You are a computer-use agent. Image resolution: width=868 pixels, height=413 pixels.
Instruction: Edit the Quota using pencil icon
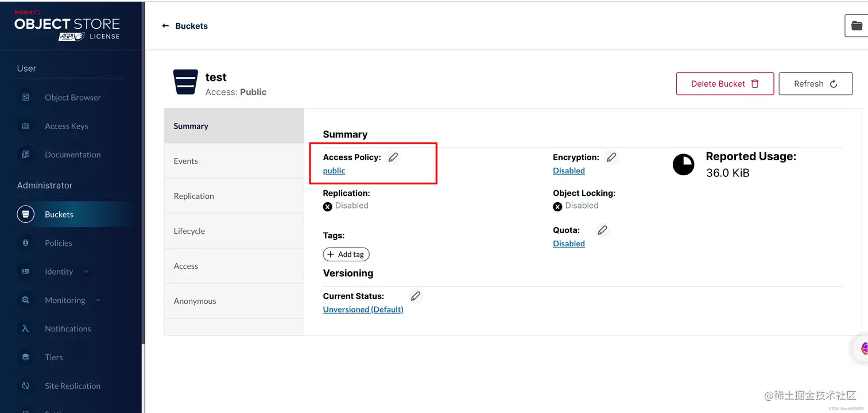(602, 230)
